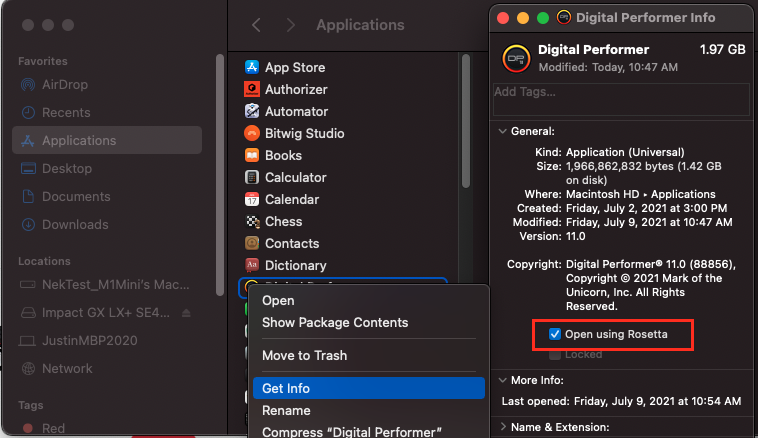The height and width of the screenshot is (438, 758).
Task: Click the Chess app icon
Action: coord(252,222)
